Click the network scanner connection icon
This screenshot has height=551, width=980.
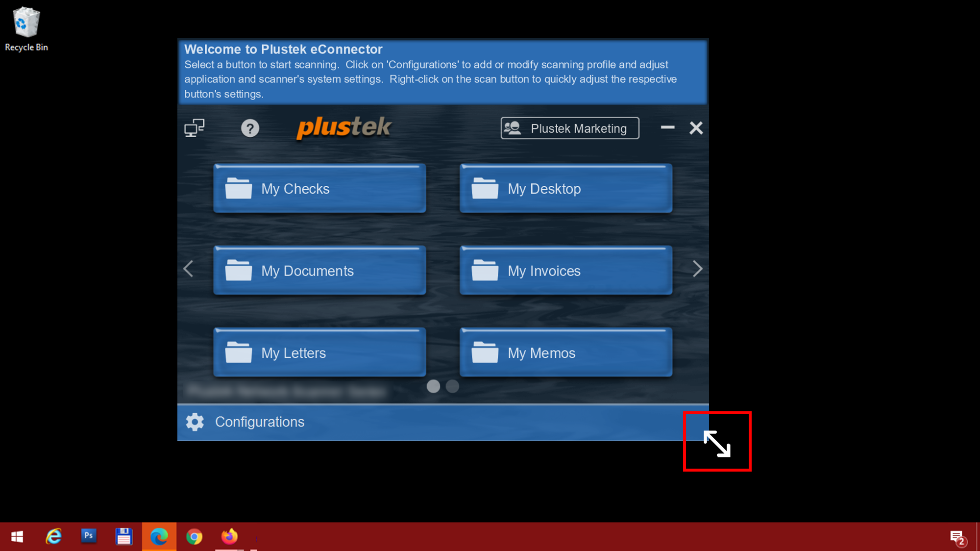click(194, 128)
